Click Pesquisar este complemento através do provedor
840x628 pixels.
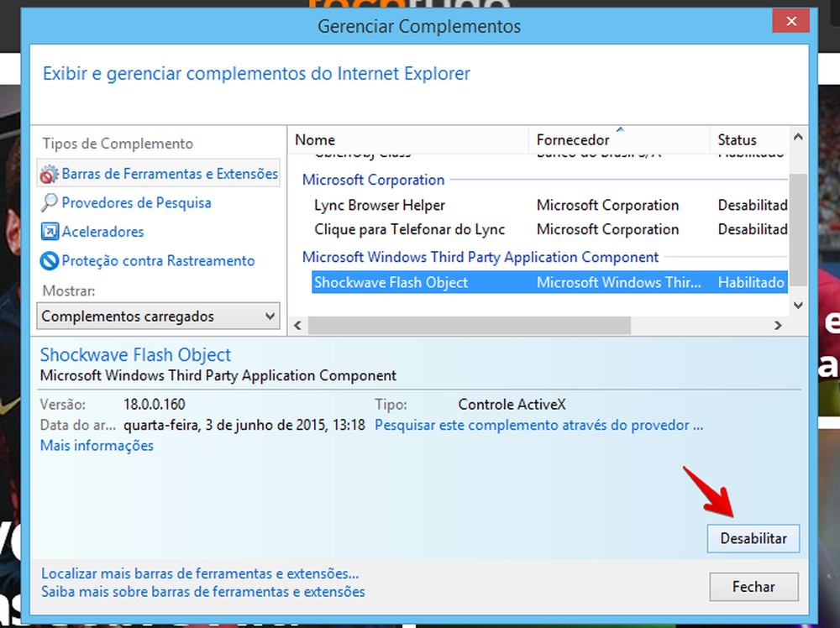pos(539,425)
